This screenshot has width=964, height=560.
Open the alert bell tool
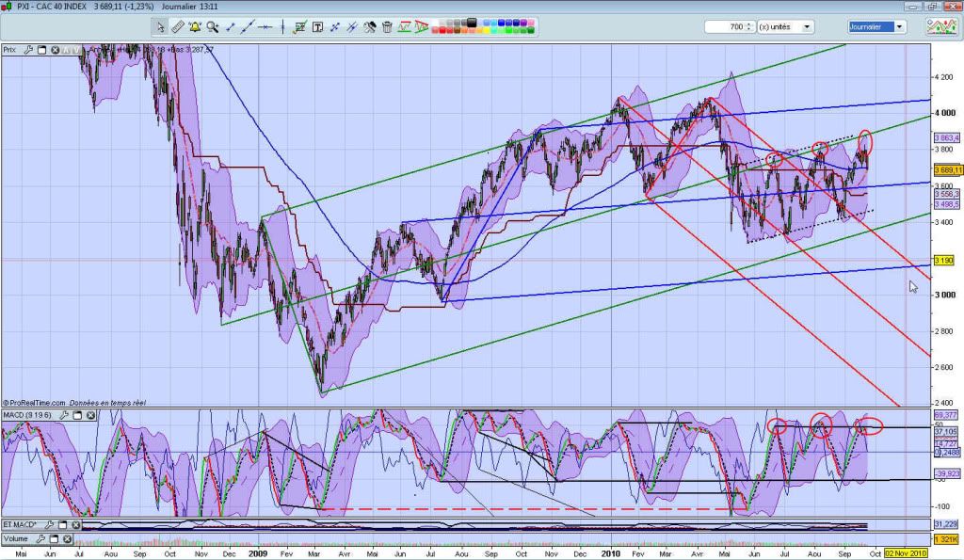tap(195, 26)
